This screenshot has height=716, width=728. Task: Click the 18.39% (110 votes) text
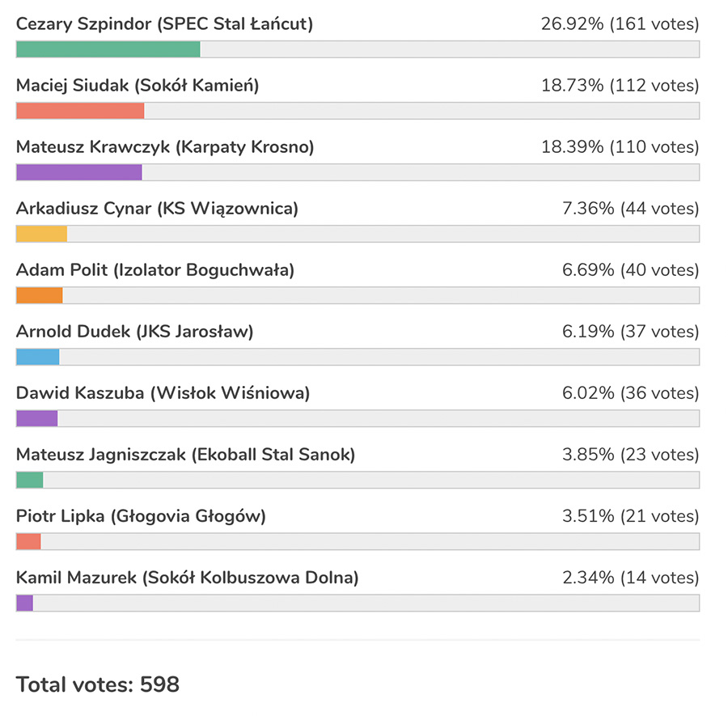pyautogui.click(x=620, y=147)
